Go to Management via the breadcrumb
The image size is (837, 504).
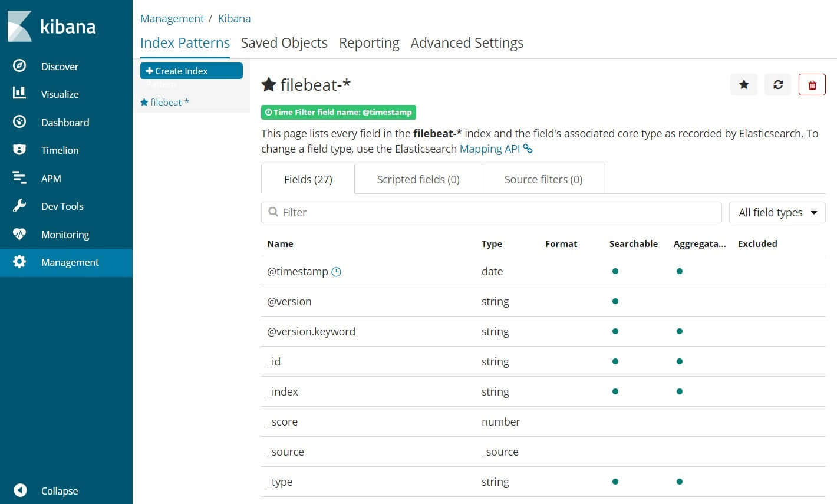point(172,18)
